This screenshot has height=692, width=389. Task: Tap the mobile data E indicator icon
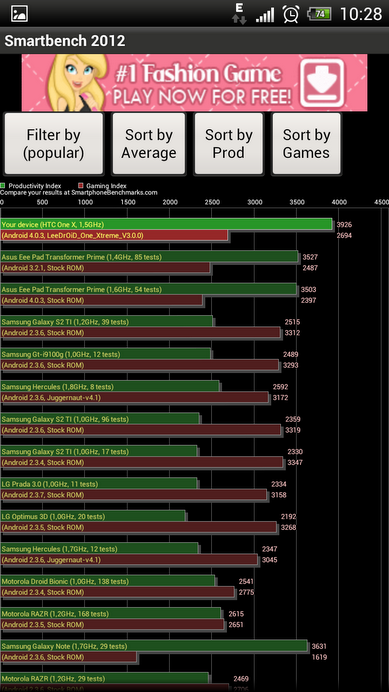click(239, 13)
